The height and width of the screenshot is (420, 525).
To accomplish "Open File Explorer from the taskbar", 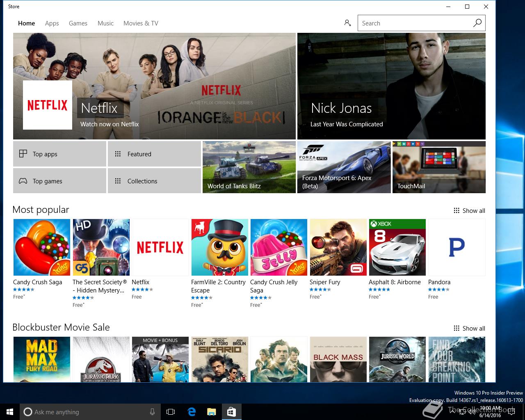I will click(x=211, y=412).
